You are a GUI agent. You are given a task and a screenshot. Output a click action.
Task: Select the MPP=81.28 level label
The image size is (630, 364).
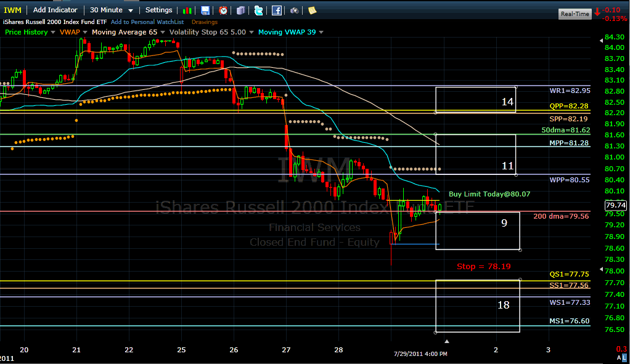[x=569, y=143]
